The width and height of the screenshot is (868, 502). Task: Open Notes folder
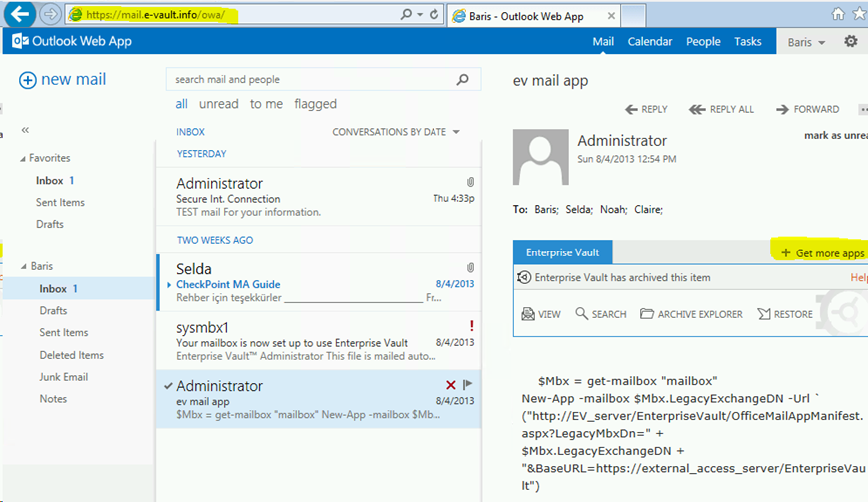coord(53,399)
